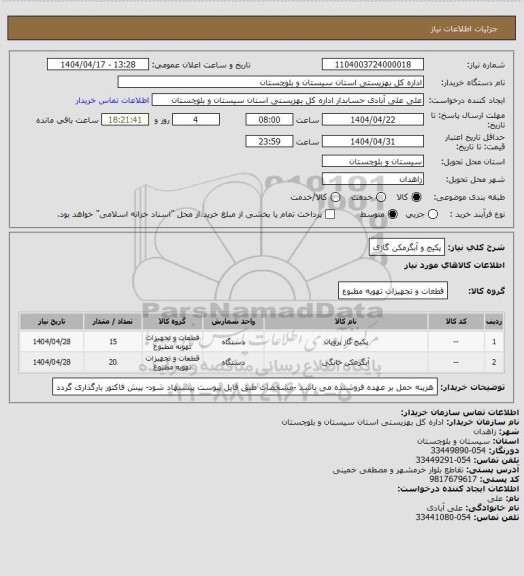Click the remaining days field showing 4

tap(196, 120)
